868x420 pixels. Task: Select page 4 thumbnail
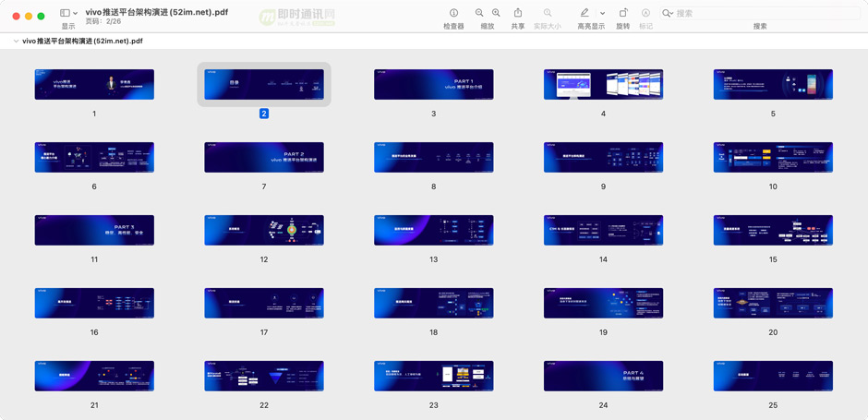(x=603, y=84)
